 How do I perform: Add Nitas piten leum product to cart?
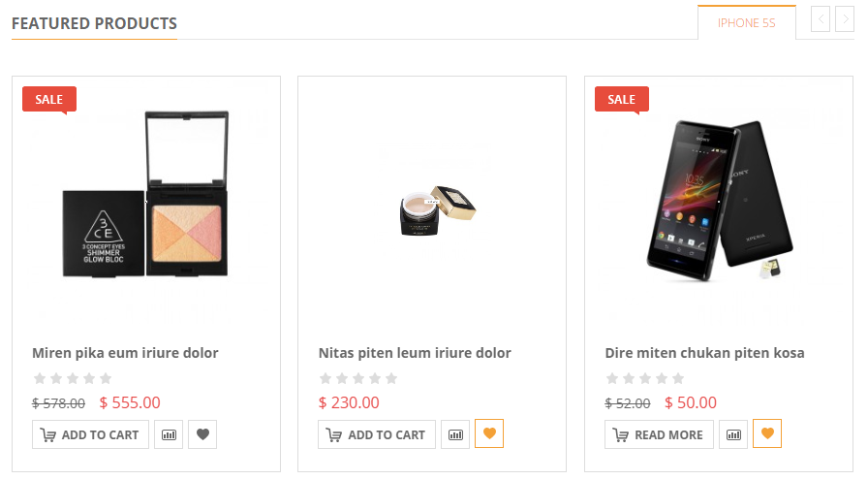pyautogui.click(x=377, y=434)
